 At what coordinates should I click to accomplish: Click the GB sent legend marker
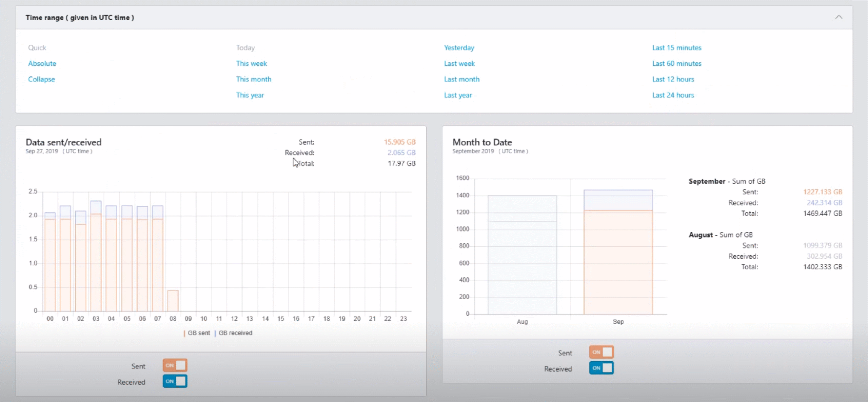(x=185, y=333)
